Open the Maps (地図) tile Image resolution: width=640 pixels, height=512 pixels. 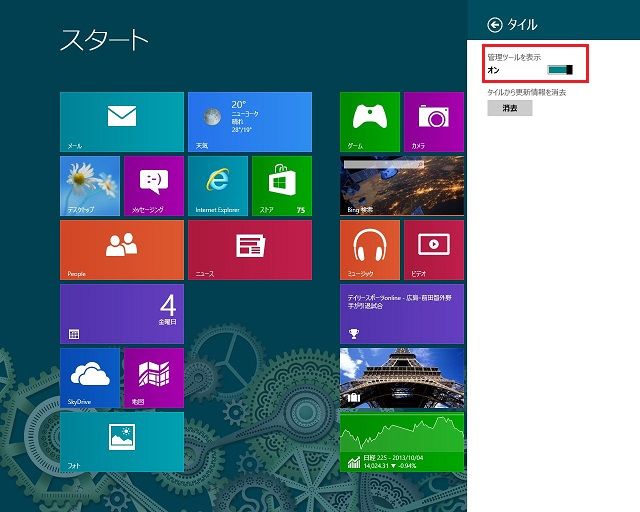pyautogui.click(x=154, y=378)
